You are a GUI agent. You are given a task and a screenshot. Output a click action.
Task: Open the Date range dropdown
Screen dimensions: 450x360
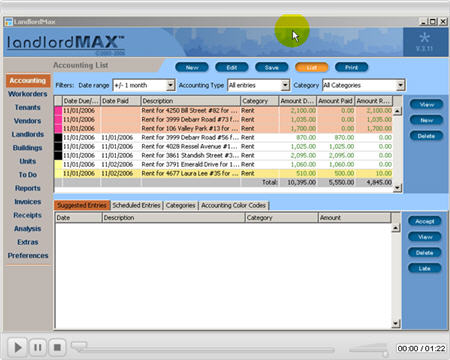(170, 85)
